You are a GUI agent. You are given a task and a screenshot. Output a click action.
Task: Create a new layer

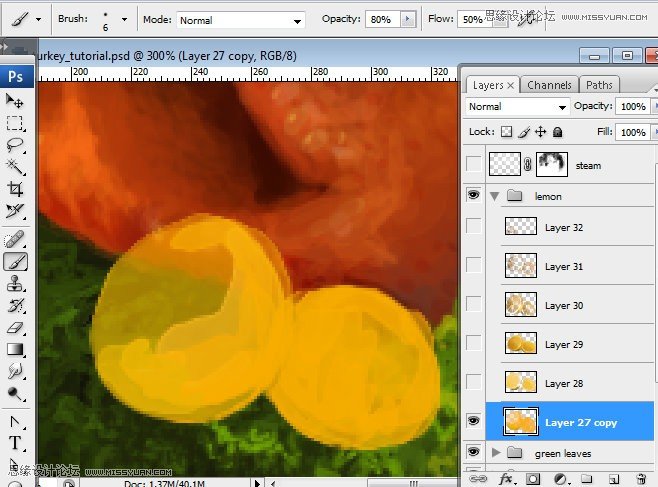[614, 479]
